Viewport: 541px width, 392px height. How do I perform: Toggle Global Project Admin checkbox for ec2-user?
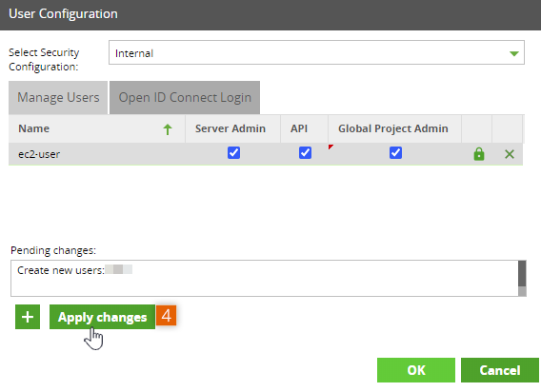click(x=395, y=153)
